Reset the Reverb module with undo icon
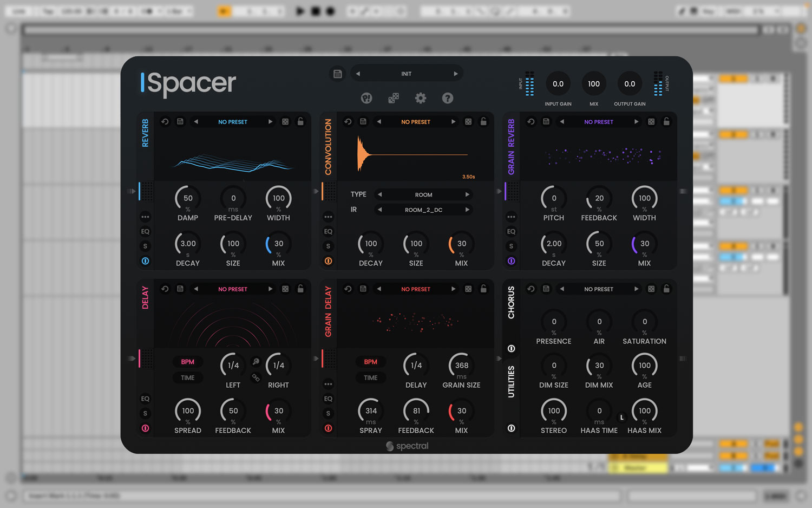Screen dimensions: 812x508 (x=165, y=122)
